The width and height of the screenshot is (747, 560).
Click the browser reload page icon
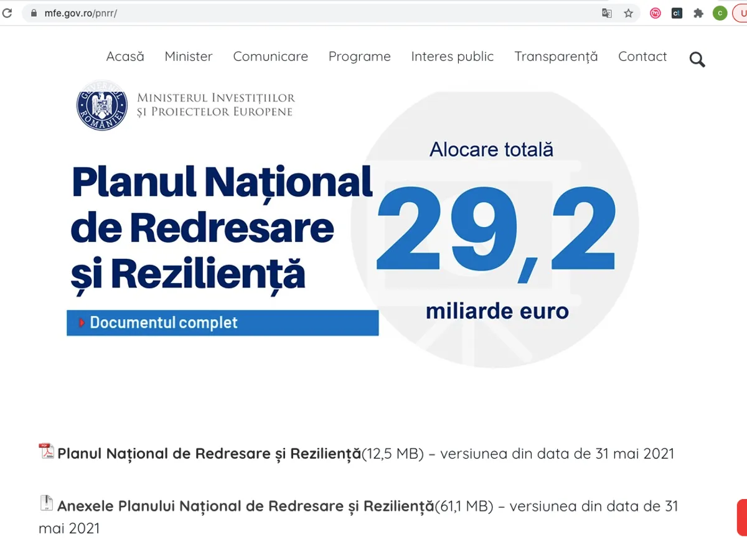click(7, 13)
